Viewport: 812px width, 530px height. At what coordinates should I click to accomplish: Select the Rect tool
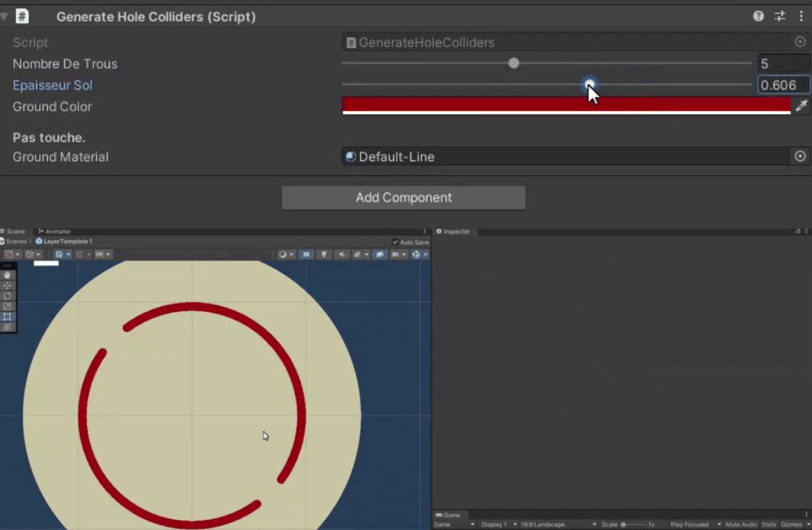(7, 316)
